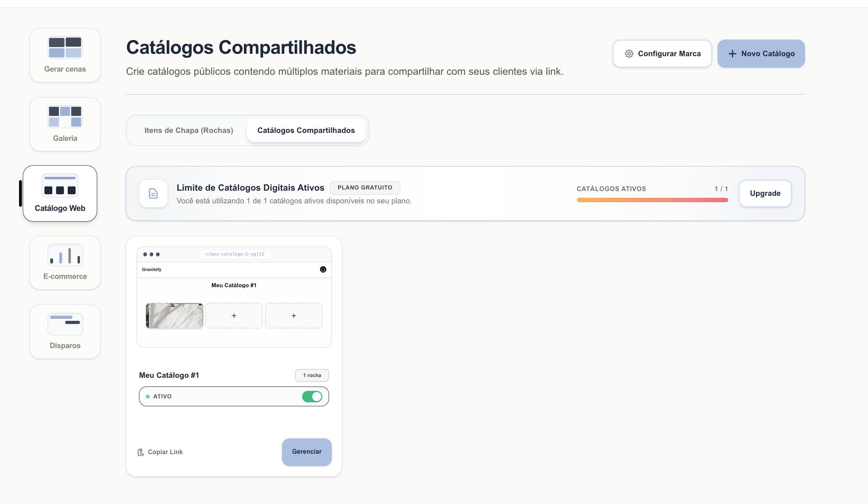Click the Catálogos Ativos progress bar
The width and height of the screenshot is (868, 504).
click(x=652, y=200)
